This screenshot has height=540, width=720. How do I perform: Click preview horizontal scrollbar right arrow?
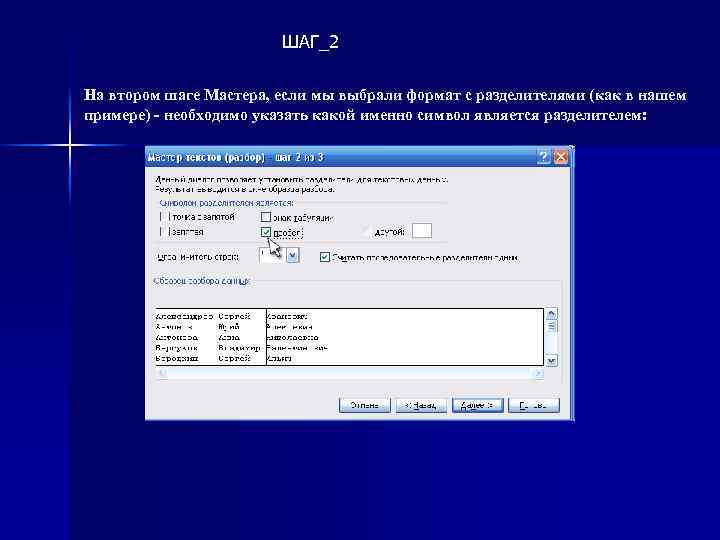(538, 373)
